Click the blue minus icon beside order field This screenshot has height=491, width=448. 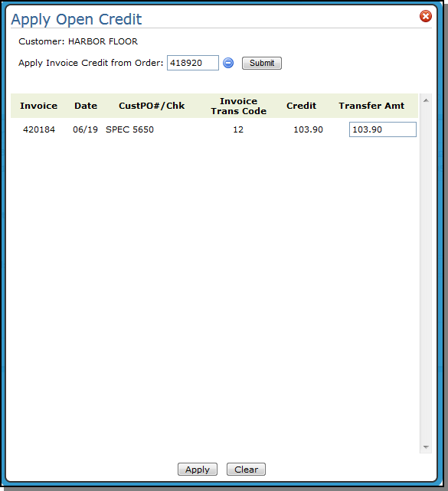[228, 63]
